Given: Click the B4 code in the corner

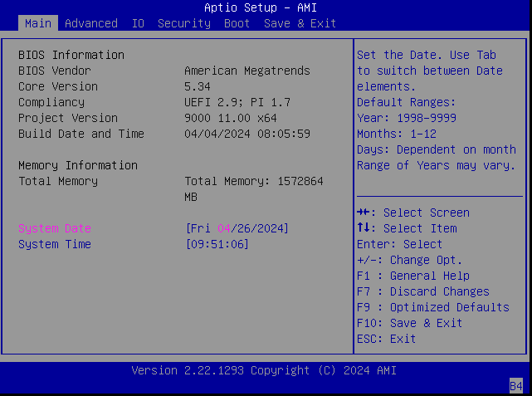Looking at the screenshot, I should (x=516, y=386).
